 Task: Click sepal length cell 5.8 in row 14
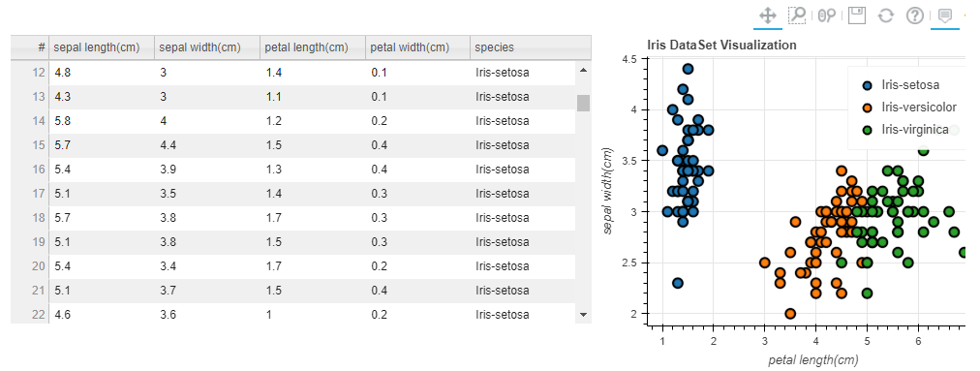point(102,121)
